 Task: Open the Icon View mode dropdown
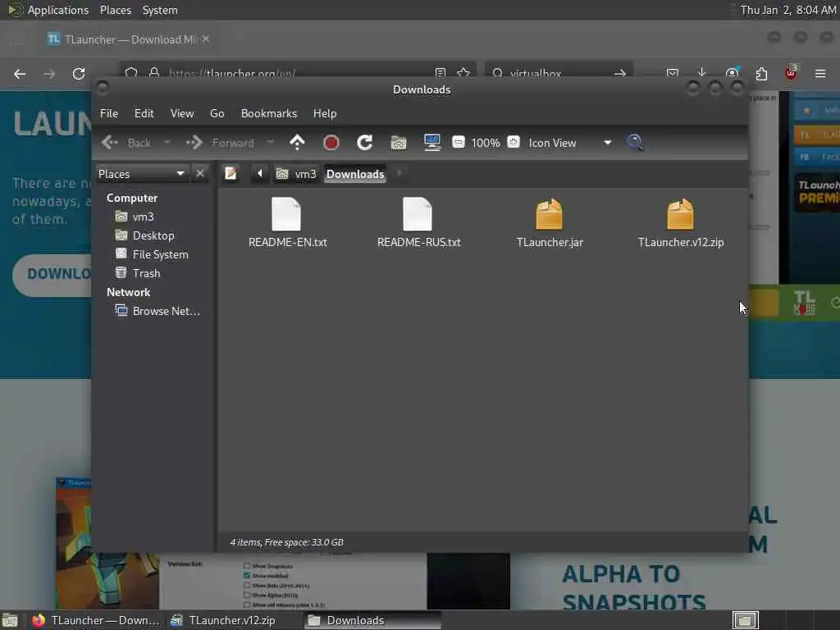point(570,143)
